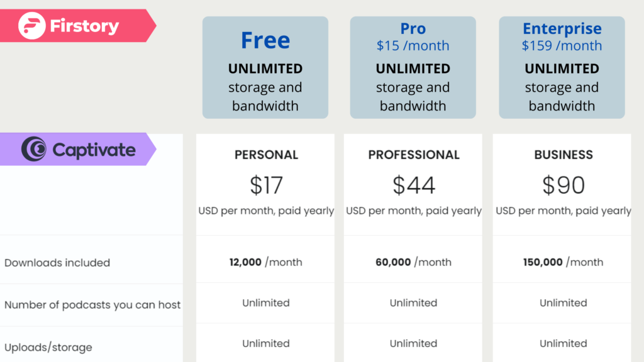Screen dimensions: 644x362
Task: Click Number of podcasts you can host
Action: [92, 305]
